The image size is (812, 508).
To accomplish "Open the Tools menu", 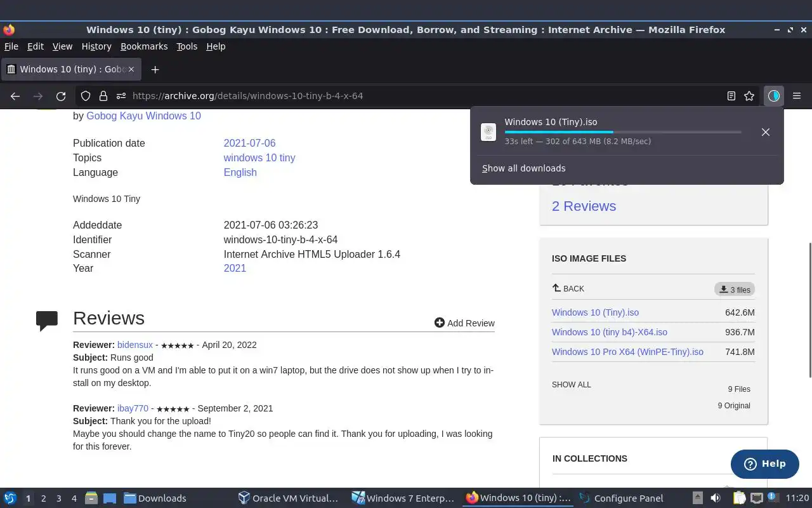I will [x=187, y=46].
